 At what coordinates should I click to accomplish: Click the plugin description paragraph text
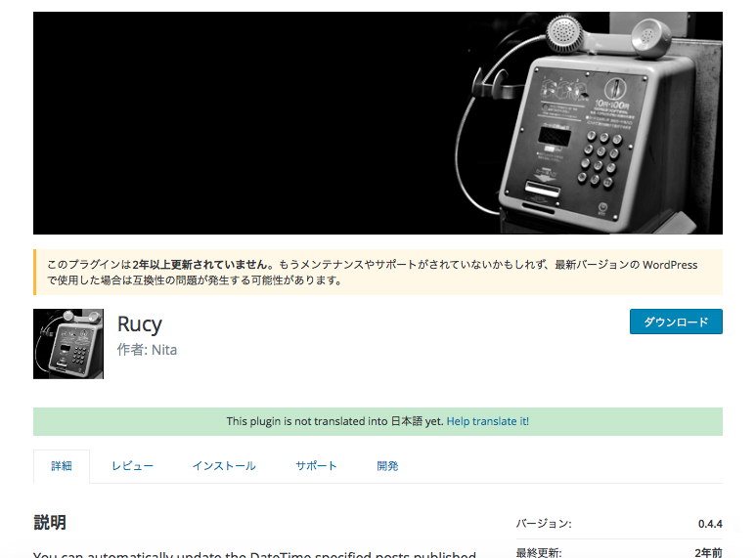tap(254, 553)
